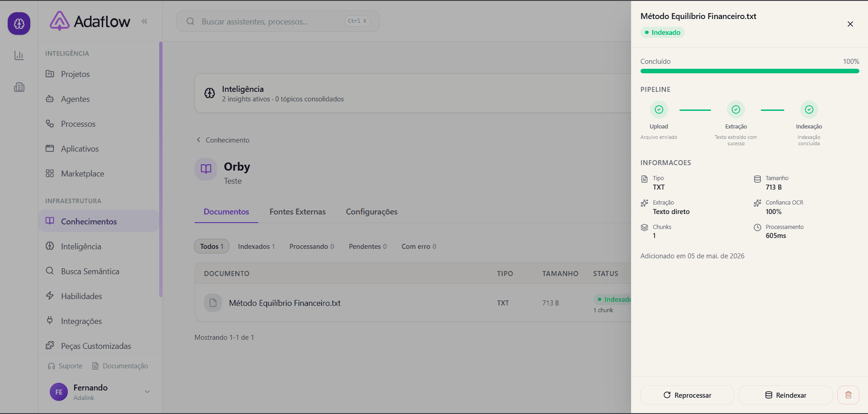Click the Processos workflow icon
This screenshot has height=414, width=868.
pos(50,124)
